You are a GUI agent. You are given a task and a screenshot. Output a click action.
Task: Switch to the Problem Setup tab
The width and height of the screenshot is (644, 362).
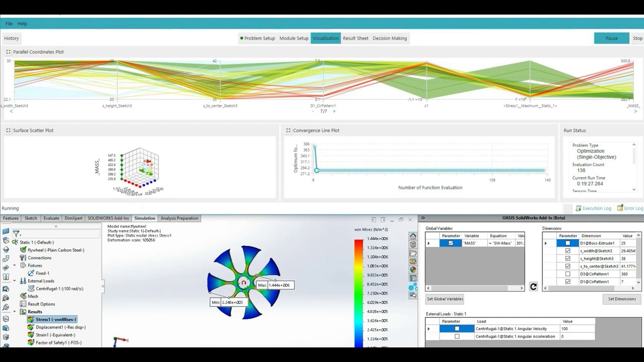(x=258, y=38)
